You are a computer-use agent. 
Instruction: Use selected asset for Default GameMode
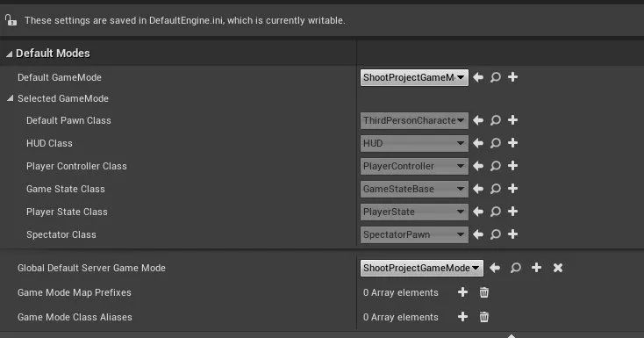click(478, 77)
